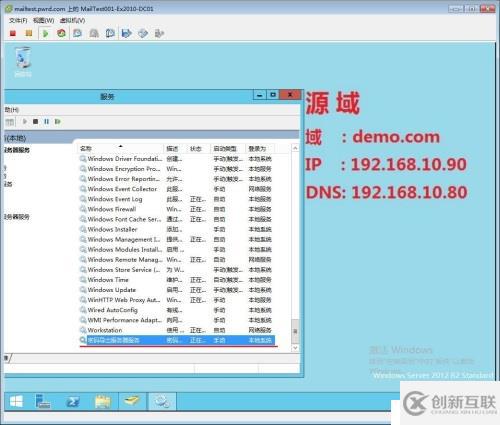This screenshot has width=500, height=425.
Task: Click the green play VM icon
Action: pos(46,33)
